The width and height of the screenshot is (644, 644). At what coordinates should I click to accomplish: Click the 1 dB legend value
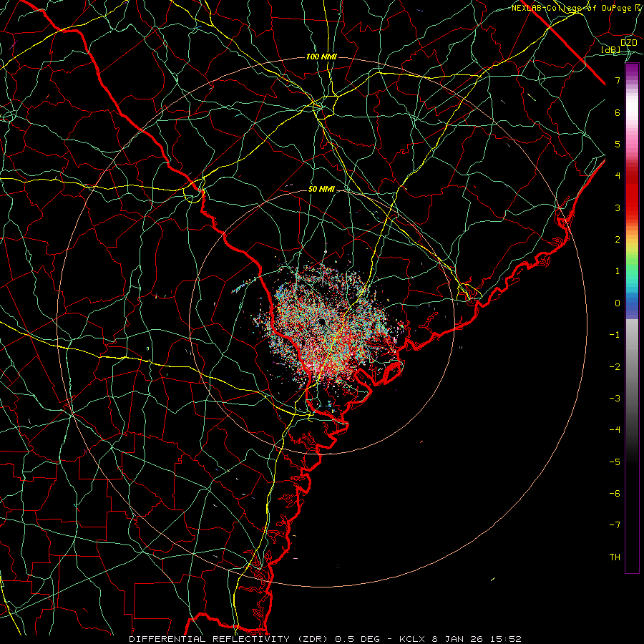pyautogui.click(x=618, y=271)
